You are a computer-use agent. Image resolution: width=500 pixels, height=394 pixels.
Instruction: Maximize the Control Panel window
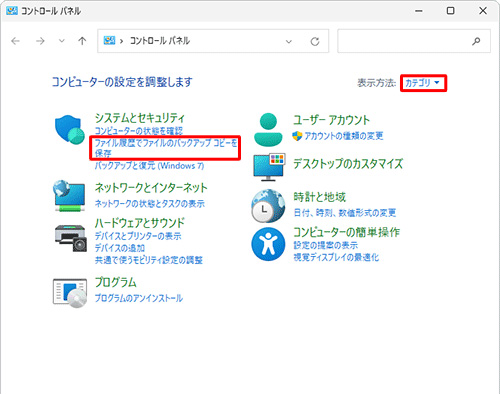(450, 11)
